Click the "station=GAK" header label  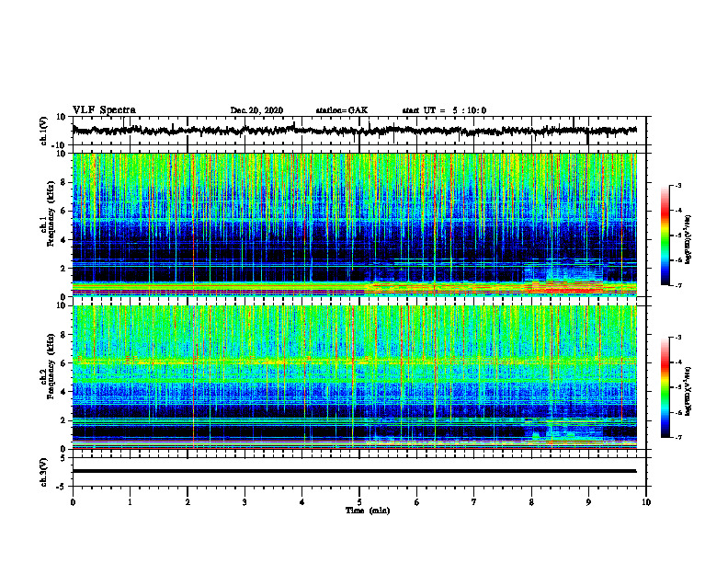(x=342, y=110)
